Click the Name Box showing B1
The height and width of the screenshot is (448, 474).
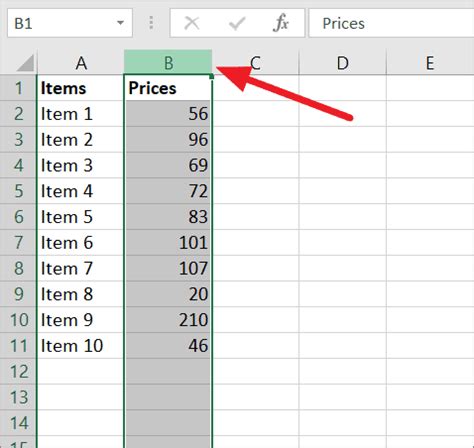[x=70, y=23]
